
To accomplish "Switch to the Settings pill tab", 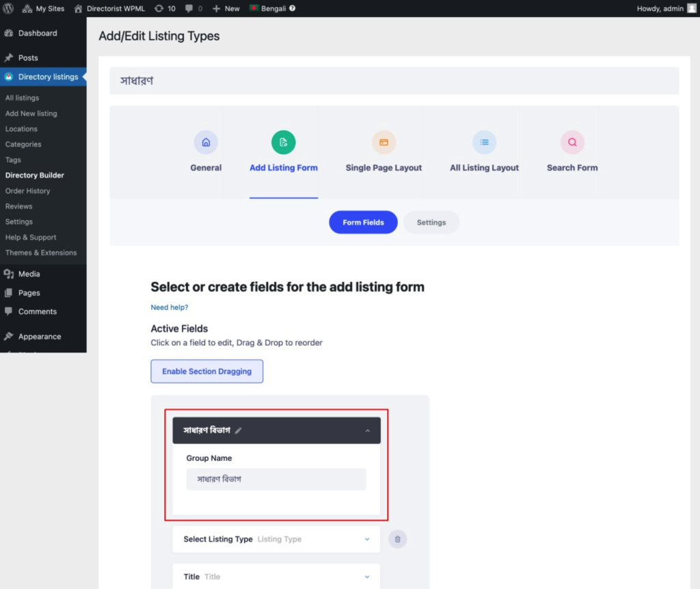I will click(x=431, y=222).
